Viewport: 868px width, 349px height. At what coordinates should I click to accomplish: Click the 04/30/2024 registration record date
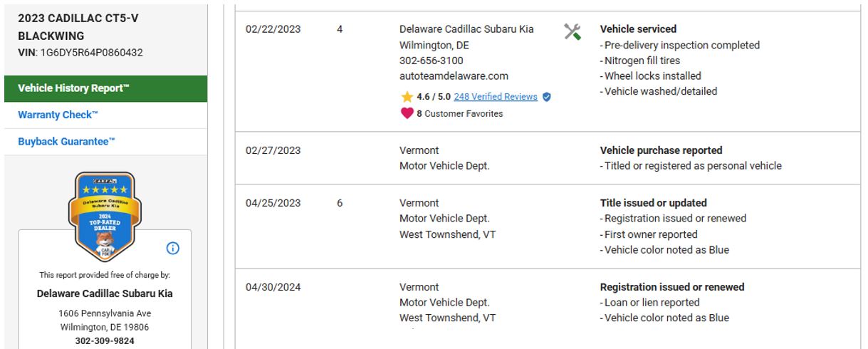[273, 287]
